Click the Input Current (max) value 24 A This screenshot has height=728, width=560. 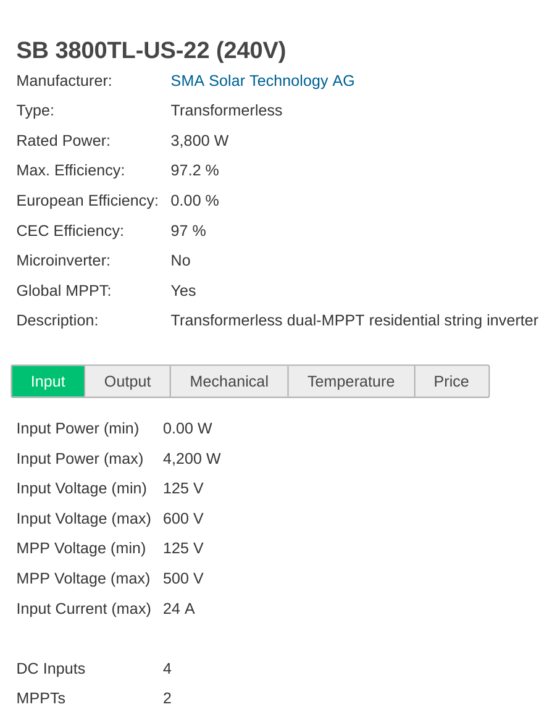[178, 609]
